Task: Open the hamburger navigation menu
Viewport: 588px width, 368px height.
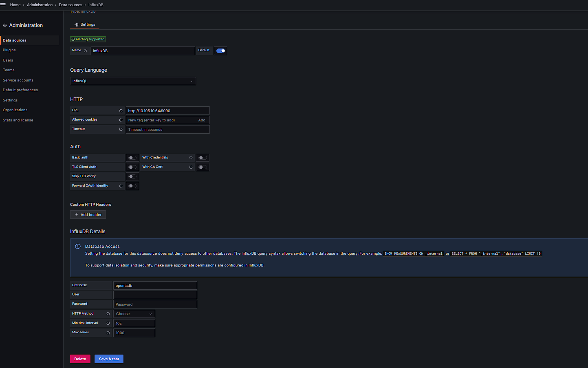Action: tap(3, 5)
